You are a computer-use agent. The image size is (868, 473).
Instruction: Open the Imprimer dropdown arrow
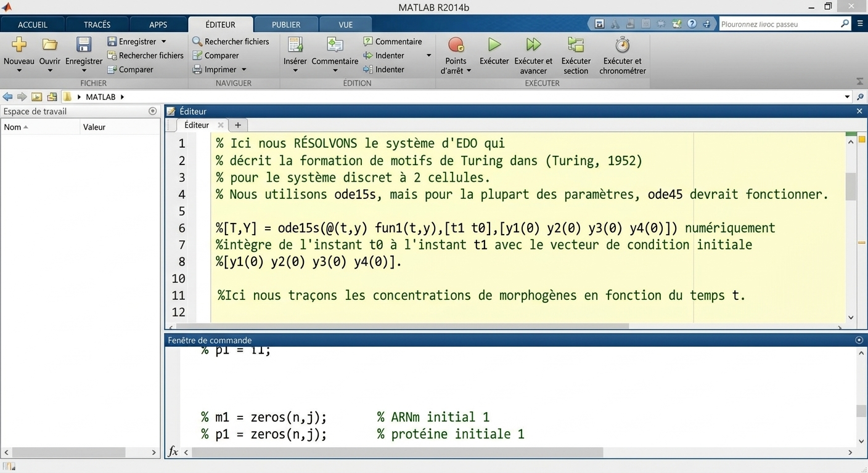(x=244, y=70)
